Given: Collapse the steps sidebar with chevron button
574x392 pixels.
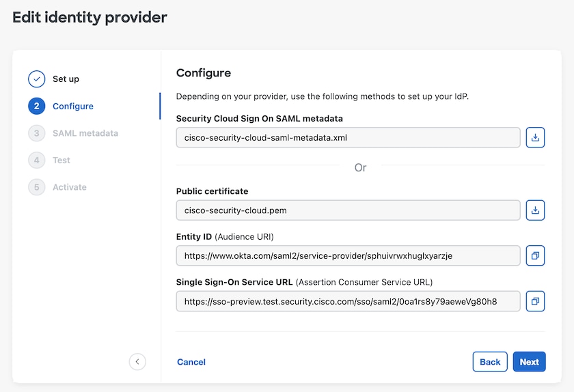Looking at the screenshot, I should click(137, 362).
